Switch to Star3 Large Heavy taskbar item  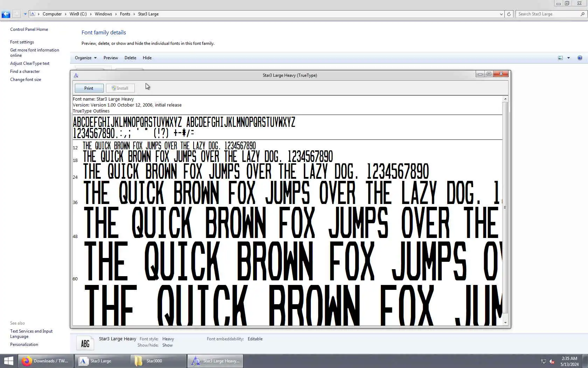(215, 361)
